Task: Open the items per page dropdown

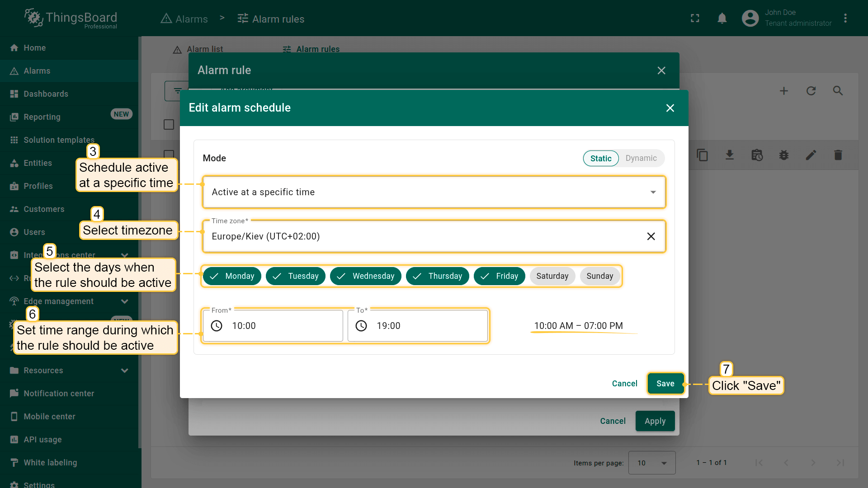Action: point(651,463)
